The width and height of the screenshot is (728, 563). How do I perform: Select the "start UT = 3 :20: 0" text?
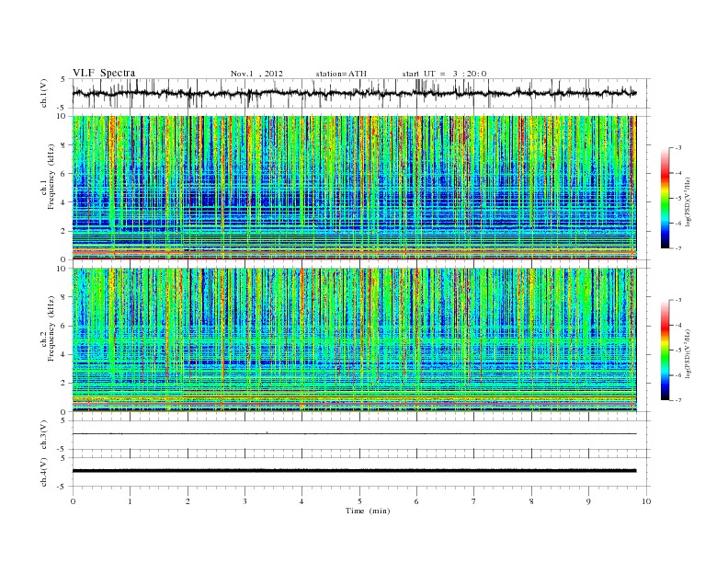pos(444,74)
